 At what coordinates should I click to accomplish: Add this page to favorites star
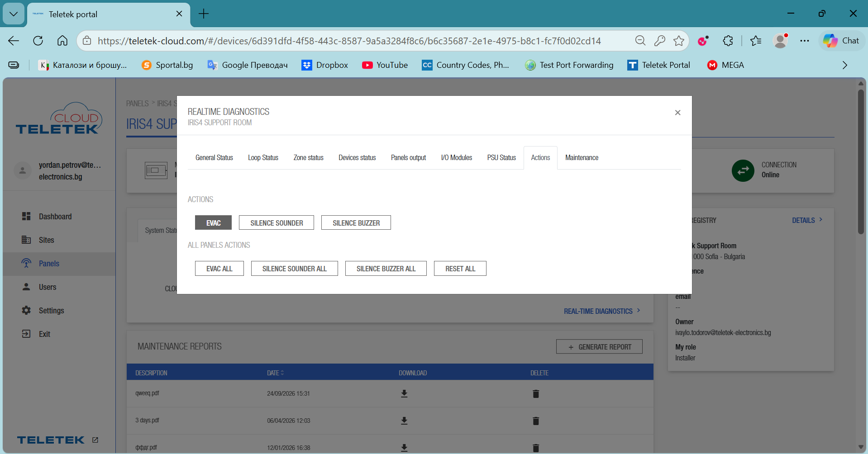(679, 41)
